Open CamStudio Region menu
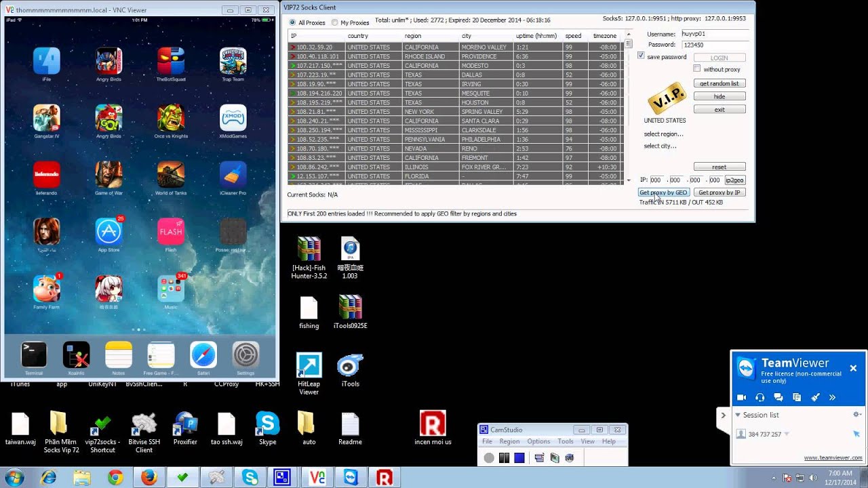This screenshot has height=488, width=868. point(509,441)
